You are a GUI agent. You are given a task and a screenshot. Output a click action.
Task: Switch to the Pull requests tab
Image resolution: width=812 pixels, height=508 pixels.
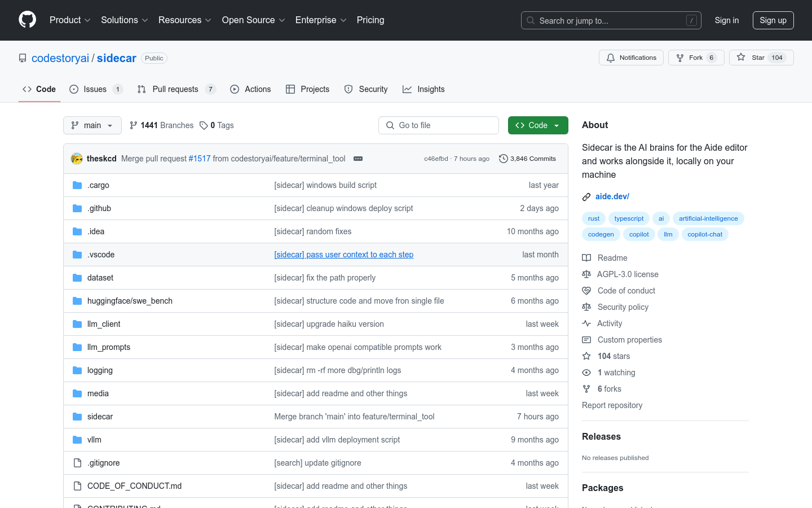(176, 89)
